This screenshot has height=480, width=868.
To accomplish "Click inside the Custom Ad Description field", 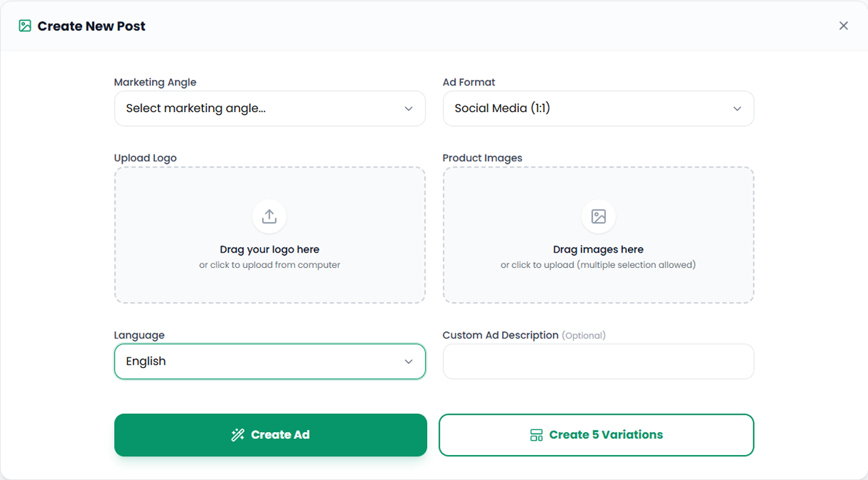I will (598, 361).
